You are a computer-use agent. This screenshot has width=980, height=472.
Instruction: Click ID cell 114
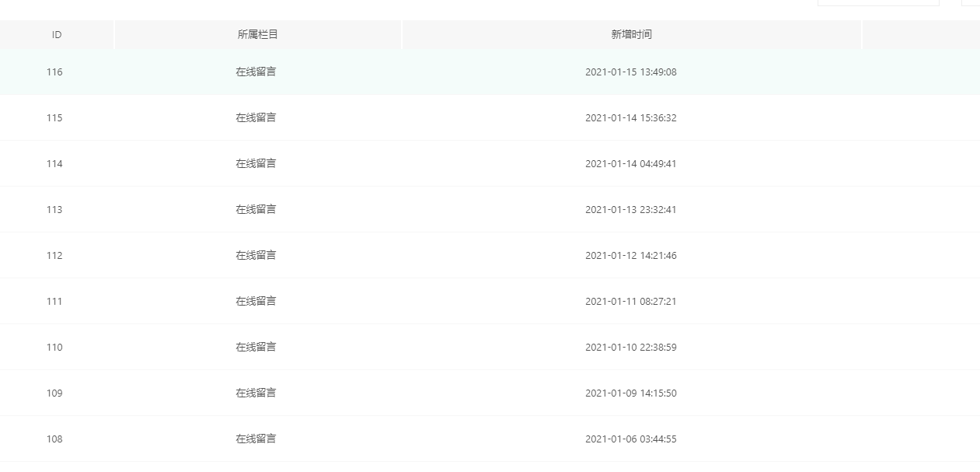[x=54, y=164]
